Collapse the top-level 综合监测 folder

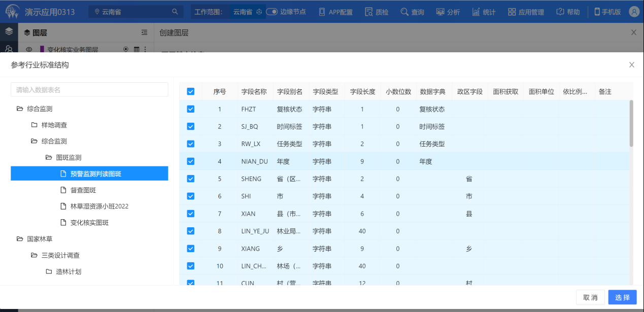coord(20,109)
